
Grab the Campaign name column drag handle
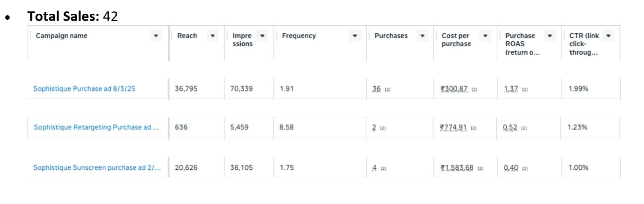coord(31,36)
